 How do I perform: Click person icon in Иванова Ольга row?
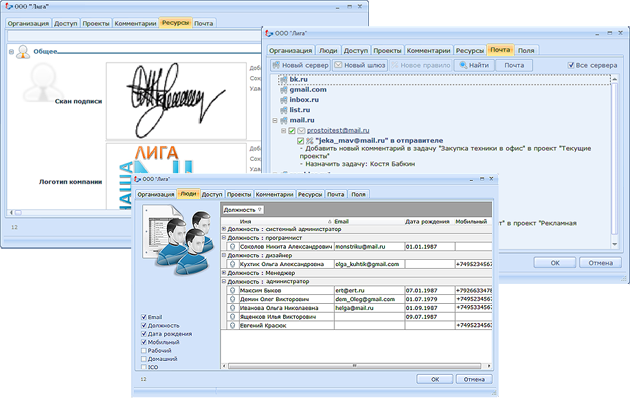(x=232, y=308)
